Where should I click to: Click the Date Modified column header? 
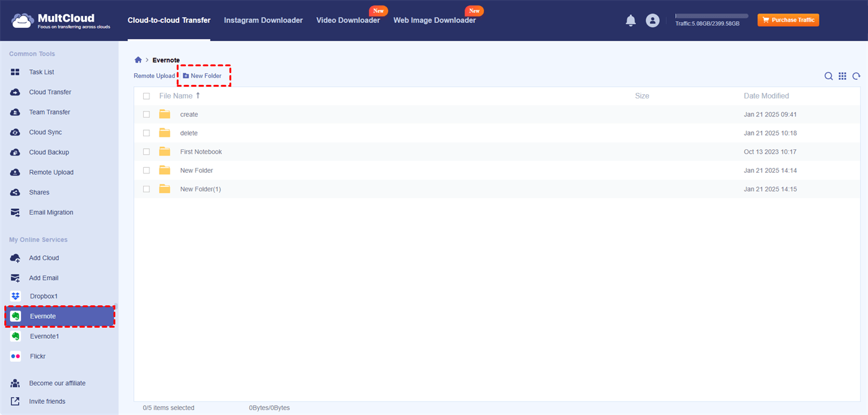coord(766,96)
